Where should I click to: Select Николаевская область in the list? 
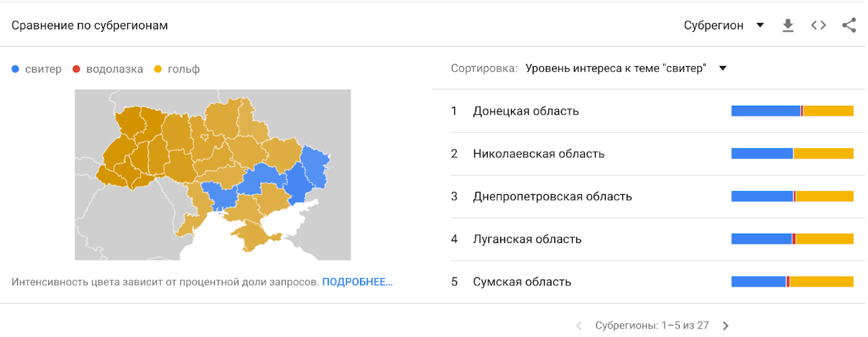coord(538,154)
